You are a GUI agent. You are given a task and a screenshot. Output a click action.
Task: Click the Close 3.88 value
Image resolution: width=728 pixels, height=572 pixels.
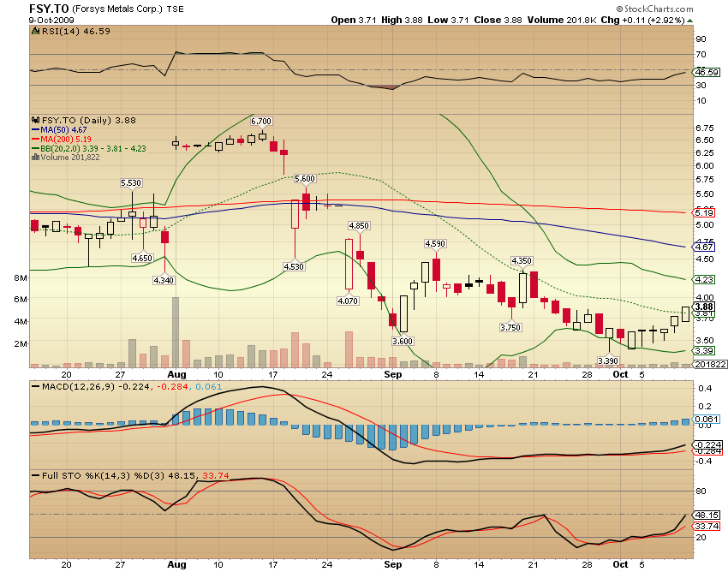(x=498, y=20)
